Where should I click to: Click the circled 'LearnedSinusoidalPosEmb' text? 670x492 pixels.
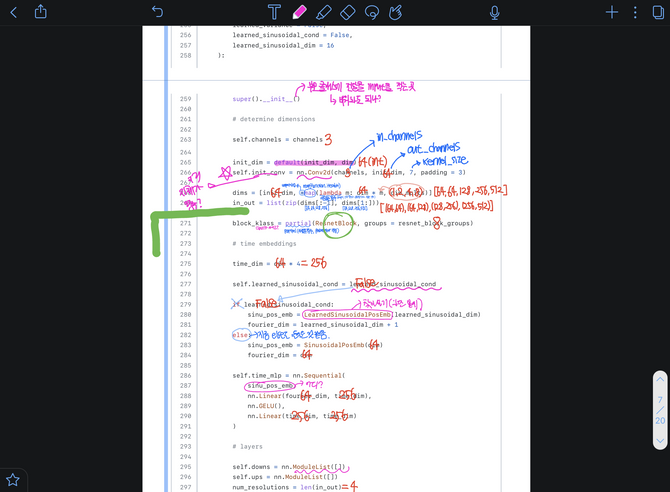(347, 315)
